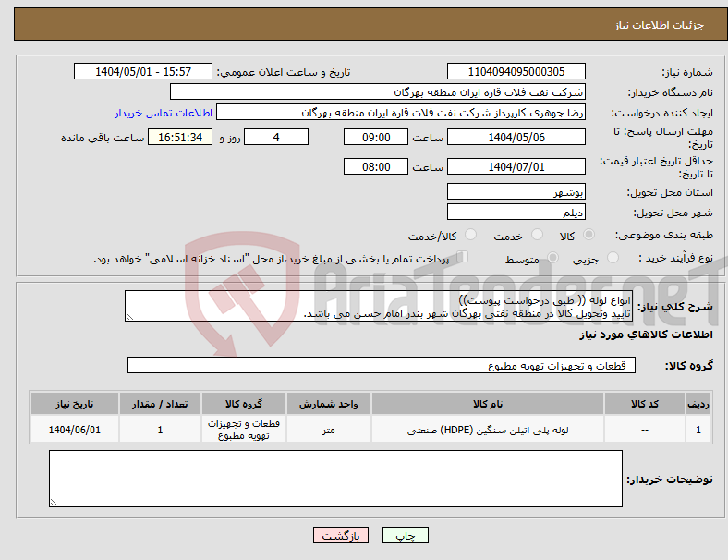Click the response deadline date 1404/05/06

click(516, 137)
